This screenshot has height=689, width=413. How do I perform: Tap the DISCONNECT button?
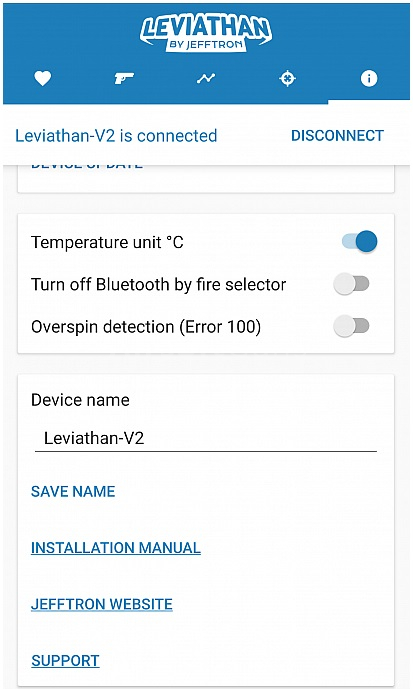(337, 136)
